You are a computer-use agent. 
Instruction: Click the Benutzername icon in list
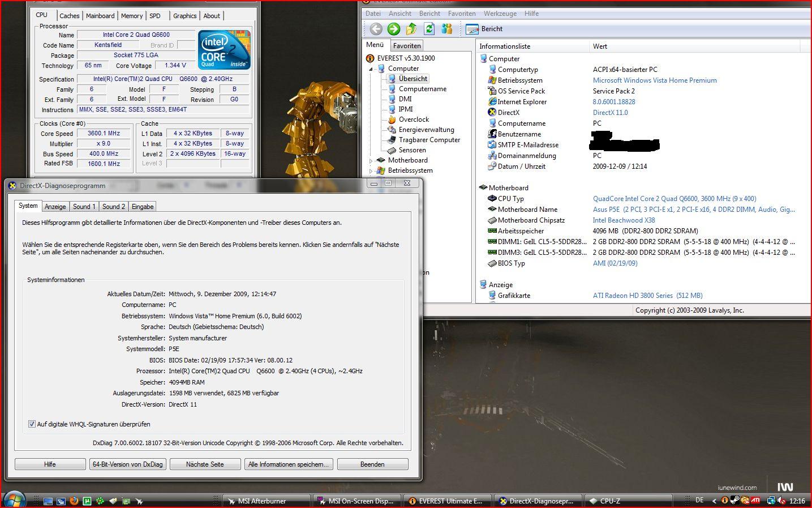(x=492, y=134)
